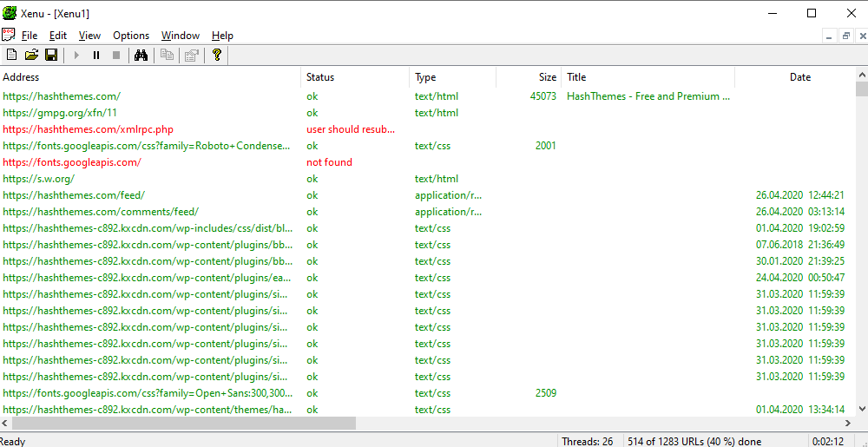Minimize the inner Xenu1 document window
Screen dimensions: 868x447
tap(829, 36)
